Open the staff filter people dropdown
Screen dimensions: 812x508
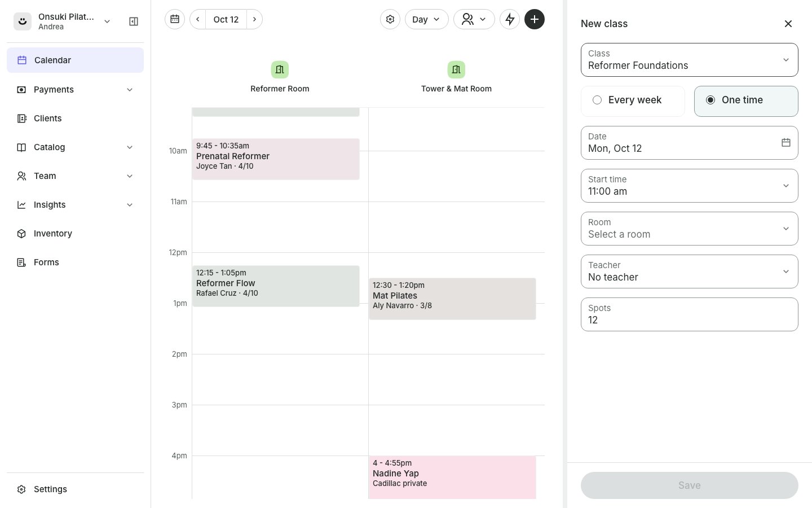(x=474, y=19)
